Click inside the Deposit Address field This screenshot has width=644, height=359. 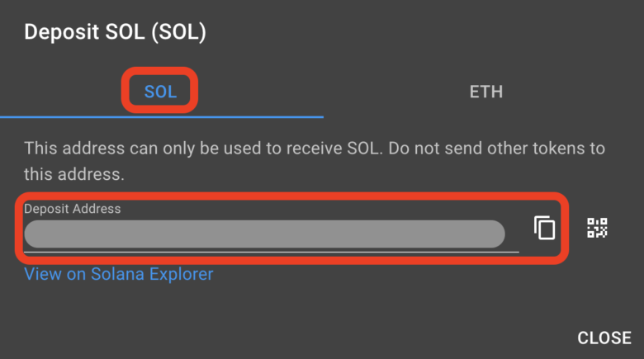[x=272, y=234]
